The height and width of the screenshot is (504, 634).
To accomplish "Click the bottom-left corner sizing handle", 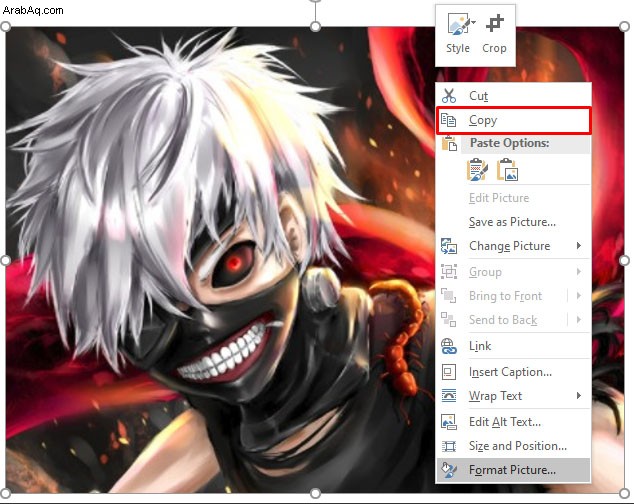I will (5, 493).
